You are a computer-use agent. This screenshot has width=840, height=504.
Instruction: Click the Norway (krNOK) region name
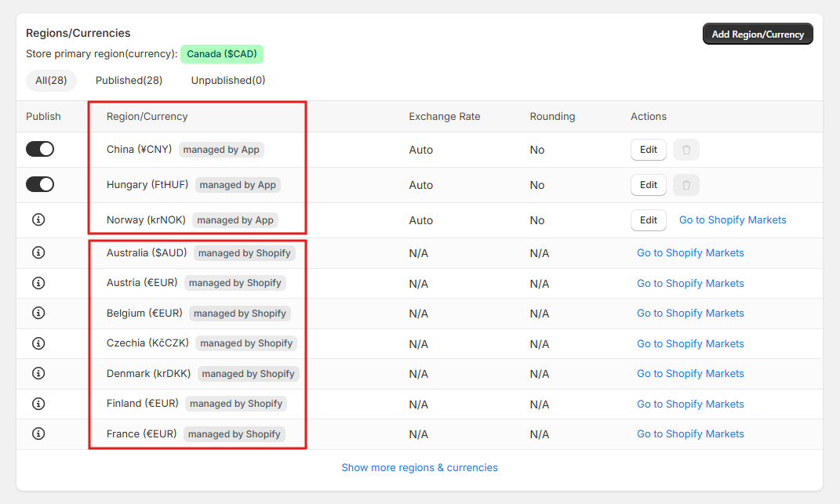point(146,220)
